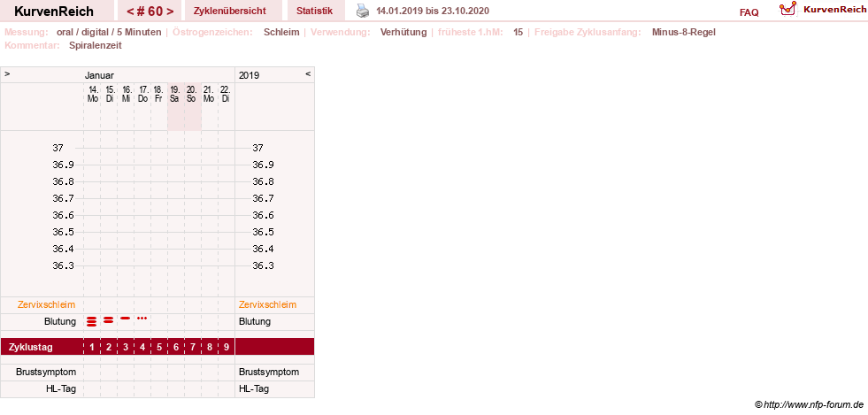The width and height of the screenshot is (868, 415).
Task: Click the 'Verhütung' usage value
Action: pyautogui.click(x=403, y=32)
